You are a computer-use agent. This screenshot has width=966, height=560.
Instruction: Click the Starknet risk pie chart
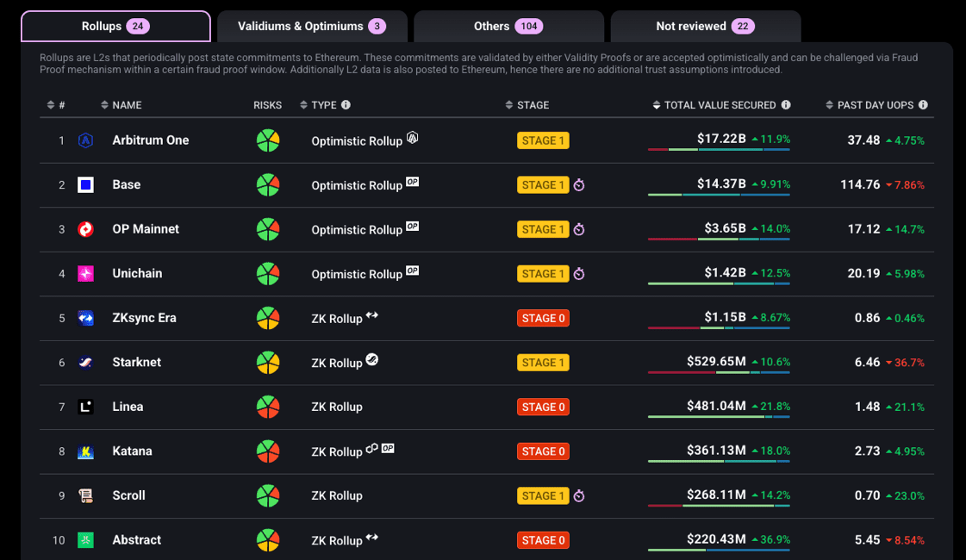268,363
